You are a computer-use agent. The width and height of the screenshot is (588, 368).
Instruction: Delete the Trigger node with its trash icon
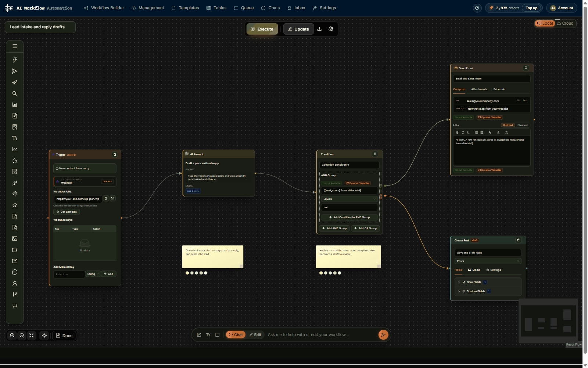pos(115,155)
